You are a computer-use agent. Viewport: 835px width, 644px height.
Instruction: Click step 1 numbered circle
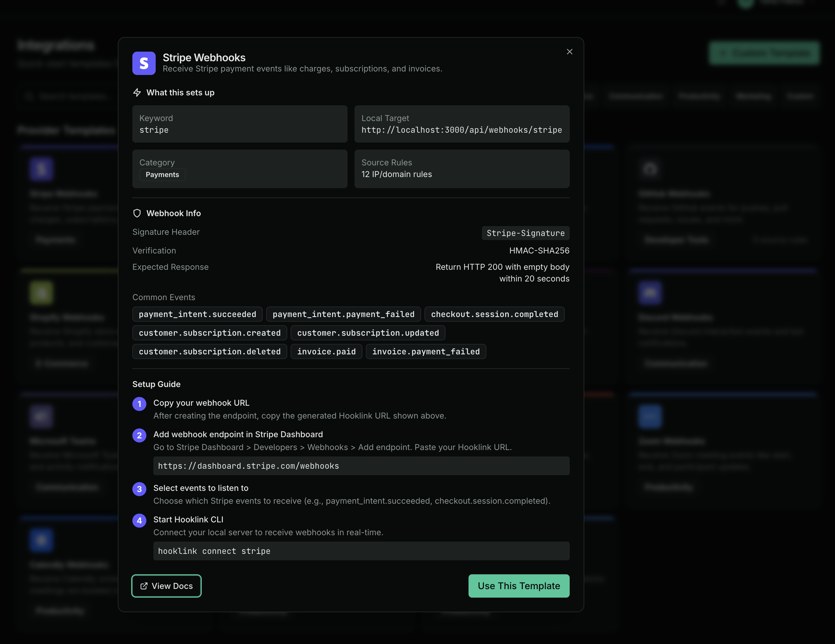coord(139,404)
